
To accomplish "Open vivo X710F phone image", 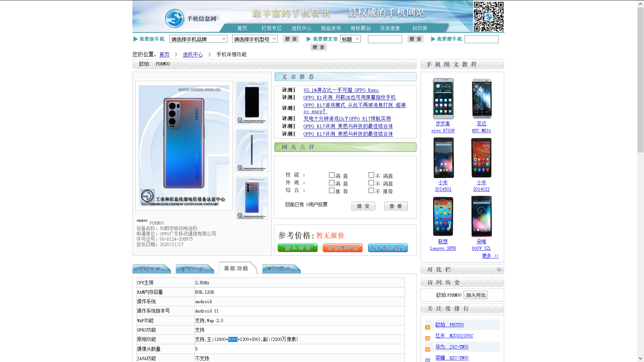I will (443, 99).
